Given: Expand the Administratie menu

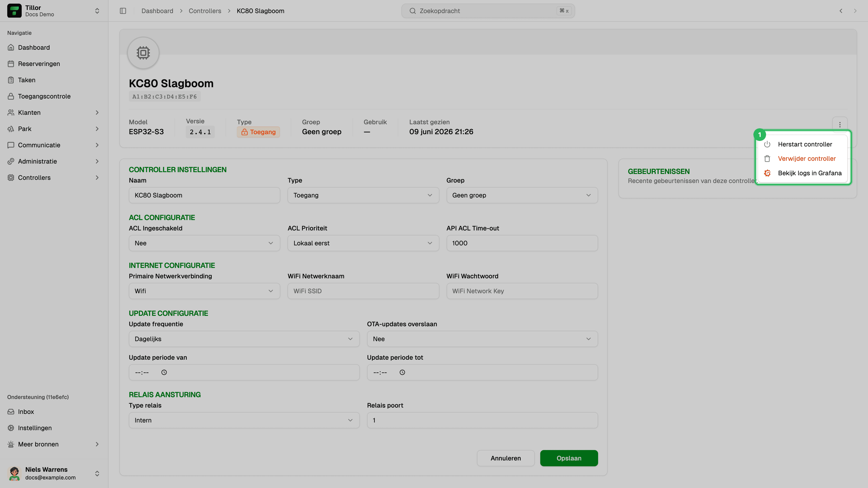Looking at the screenshot, I should click(54, 161).
